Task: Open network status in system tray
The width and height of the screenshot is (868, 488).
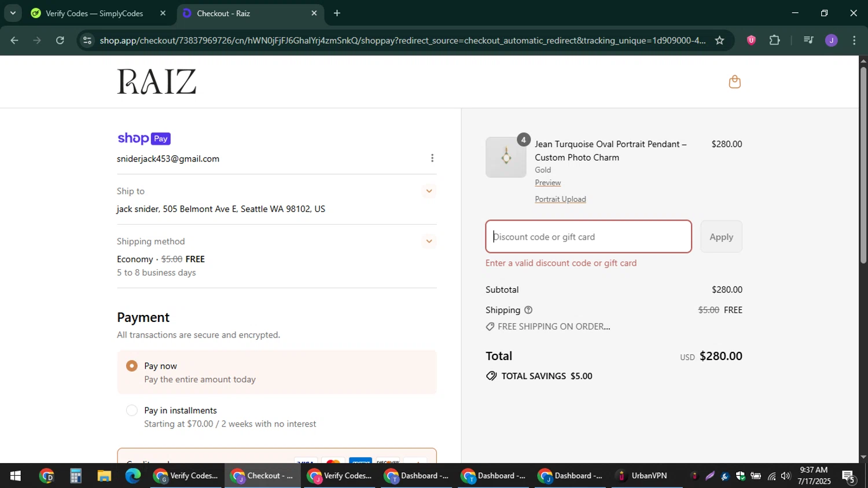Action: tap(771, 476)
